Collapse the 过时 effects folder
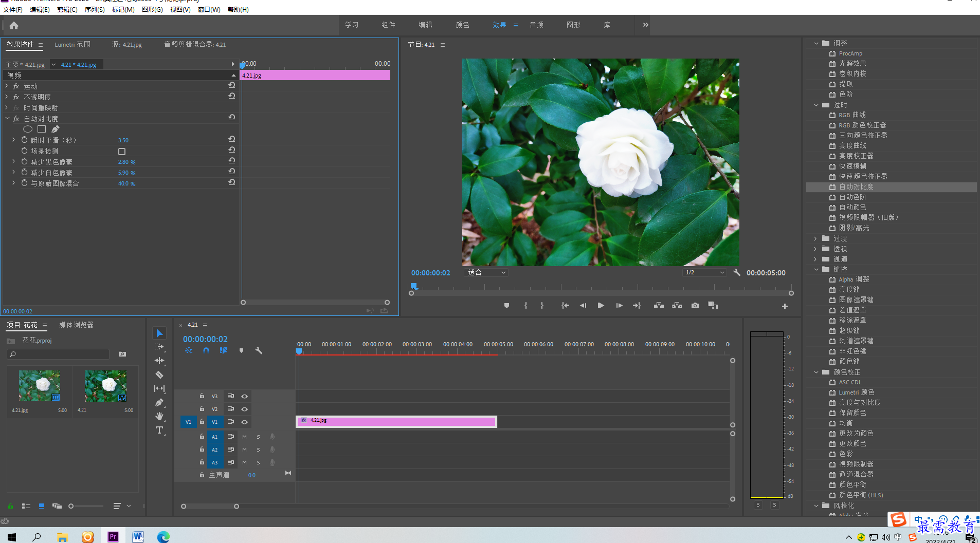 tap(816, 105)
